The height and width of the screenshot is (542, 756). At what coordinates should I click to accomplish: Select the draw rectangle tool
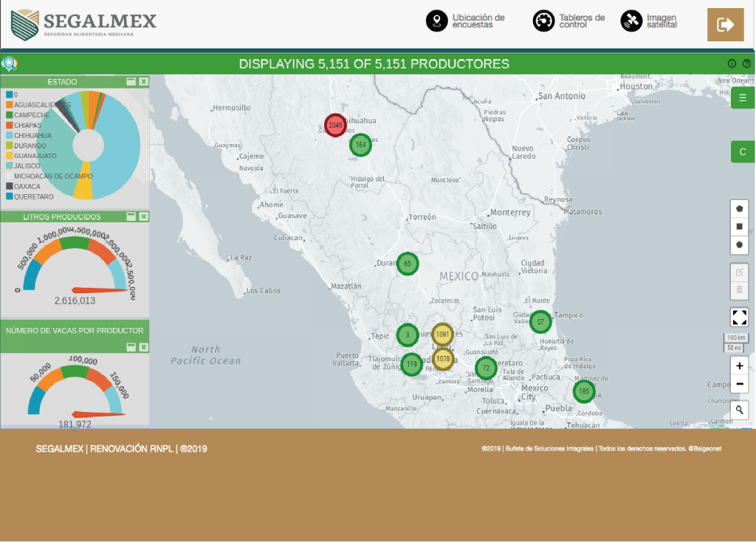pyautogui.click(x=739, y=227)
